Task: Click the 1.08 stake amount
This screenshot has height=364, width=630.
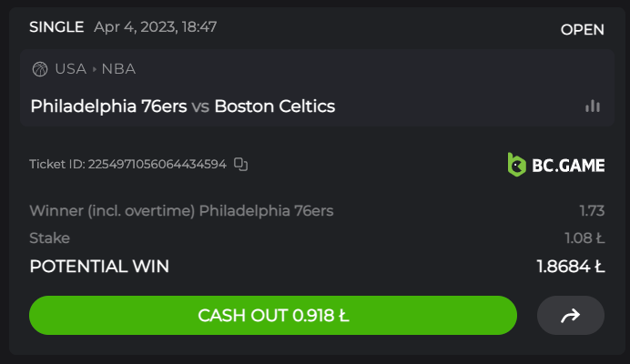Action: pos(584,238)
